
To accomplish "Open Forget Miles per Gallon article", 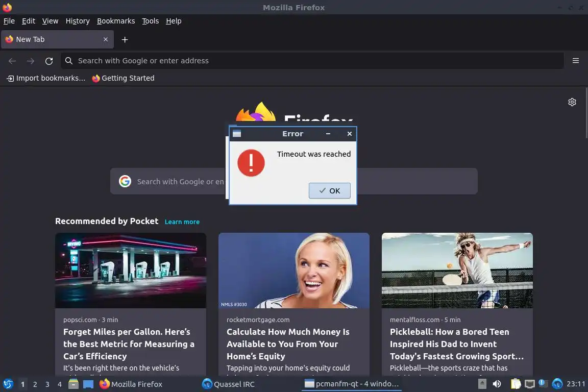I will coord(129,344).
